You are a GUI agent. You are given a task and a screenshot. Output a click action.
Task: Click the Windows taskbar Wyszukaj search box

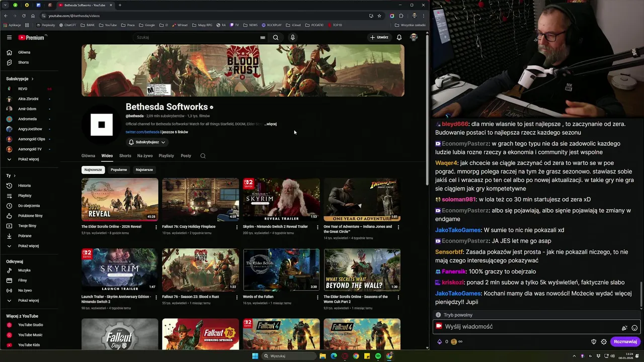pos(289,356)
